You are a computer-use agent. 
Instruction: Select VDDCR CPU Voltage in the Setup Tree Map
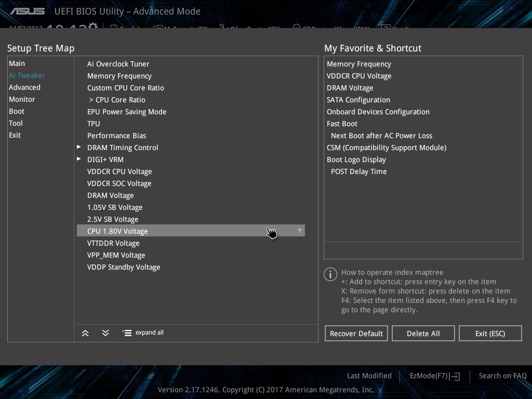(119, 171)
